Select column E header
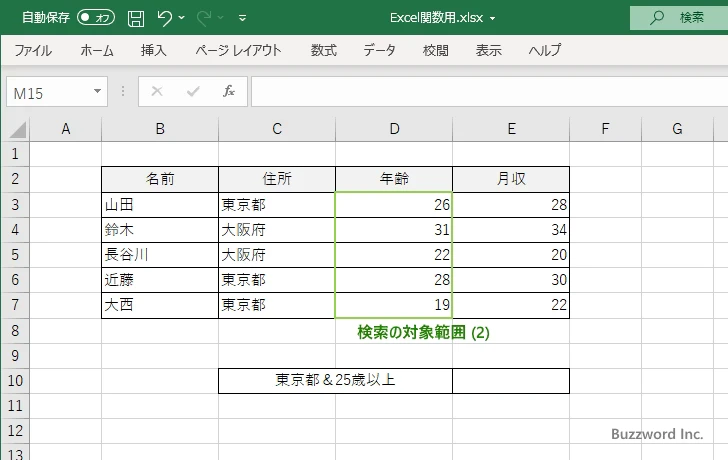This screenshot has height=460, width=728. point(511,129)
